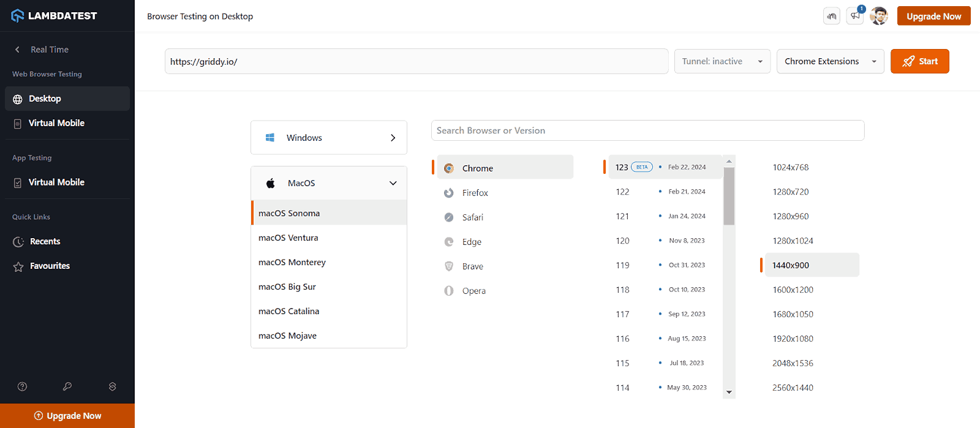Choose resolution 2560x1440
Screen dimensions: 980x428
click(x=793, y=388)
